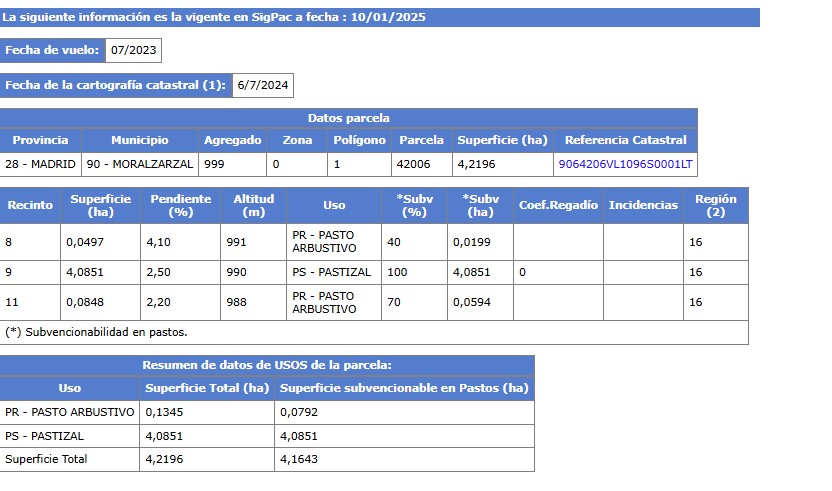Click the Datos parcela table header
Image resolution: width=832 pixels, height=491 pixels.
[349, 118]
